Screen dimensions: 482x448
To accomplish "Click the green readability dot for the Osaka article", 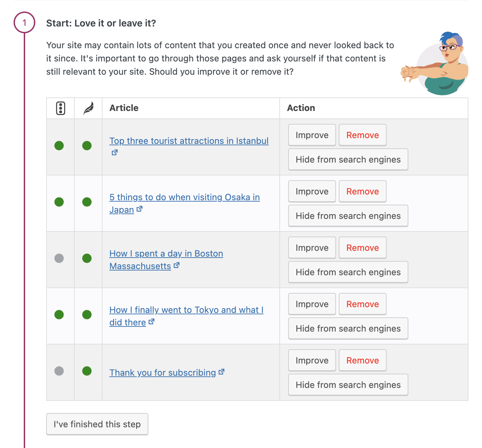I will click(x=87, y=202).
